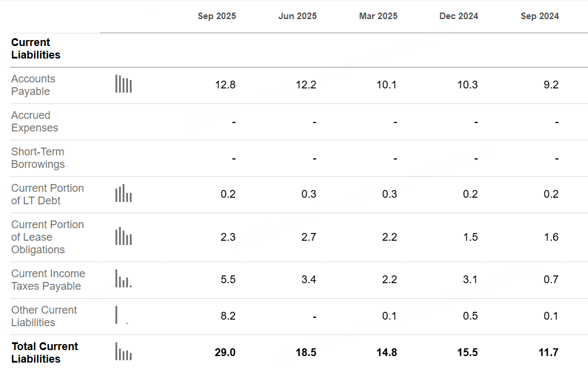Viewport: 588px width, 368px height.
Task: Click the Mar 2025 column header
Action: [378, 16]
